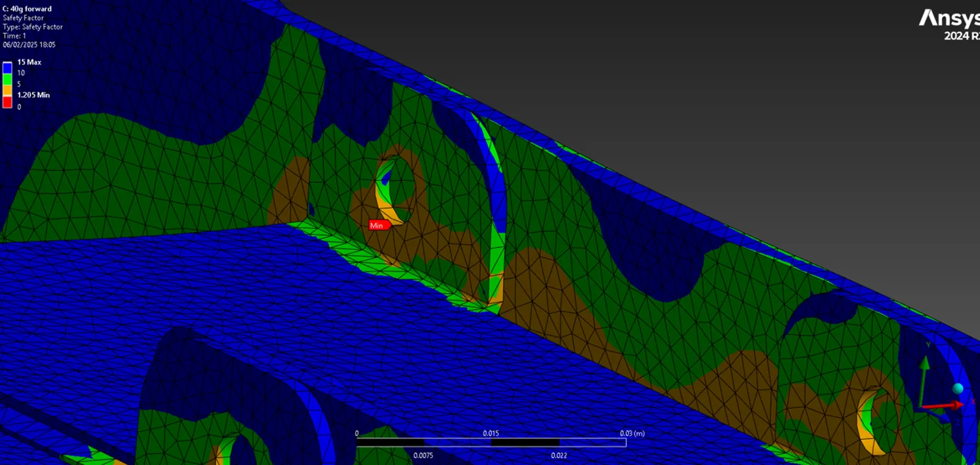Click the red X axis arrow on triad

pos(943,405)
